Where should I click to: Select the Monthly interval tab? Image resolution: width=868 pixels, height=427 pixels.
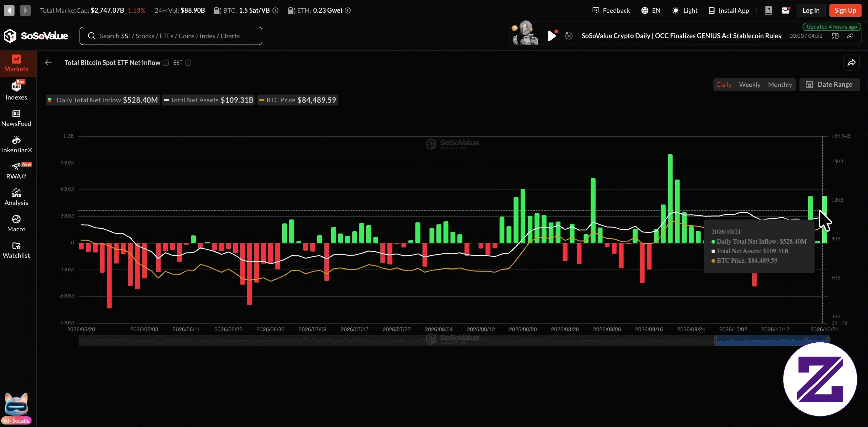click(x=780, y=85)
